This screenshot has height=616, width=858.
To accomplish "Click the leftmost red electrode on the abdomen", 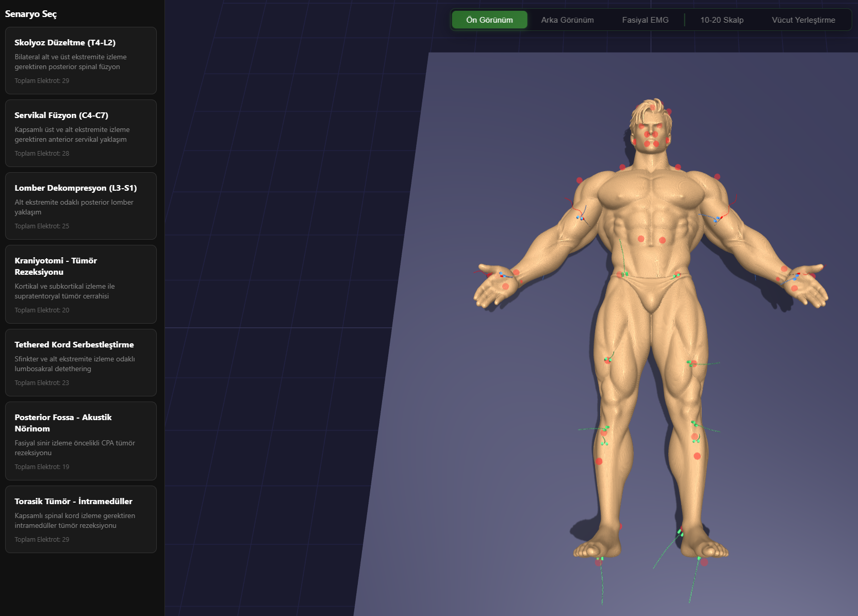I will click(x=641, y=239).
